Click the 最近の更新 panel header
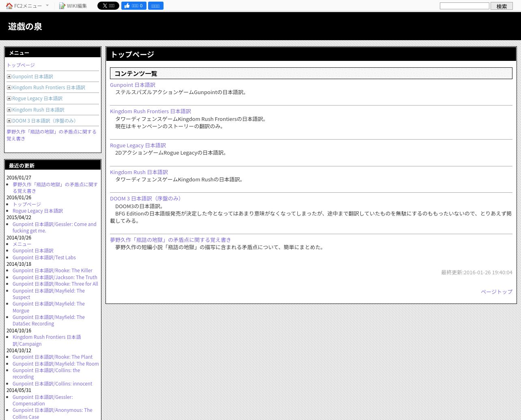 [x=53, y=165]
